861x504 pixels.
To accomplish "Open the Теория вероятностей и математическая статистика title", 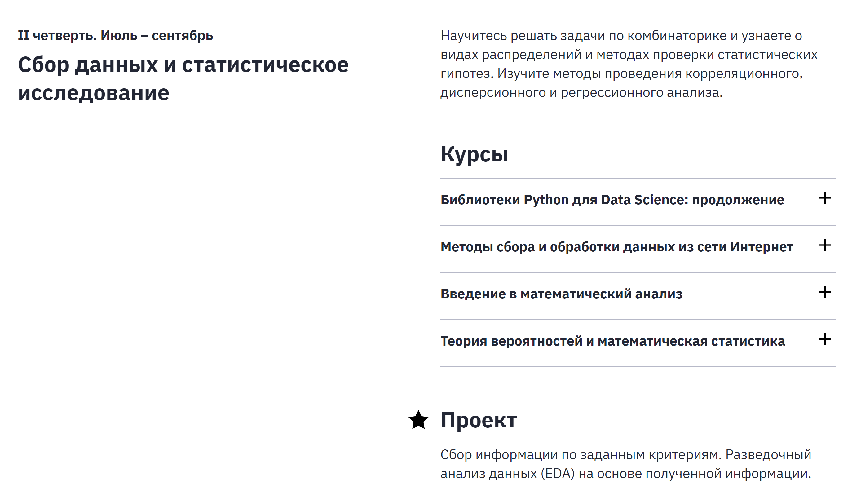I will click(613, 341).
